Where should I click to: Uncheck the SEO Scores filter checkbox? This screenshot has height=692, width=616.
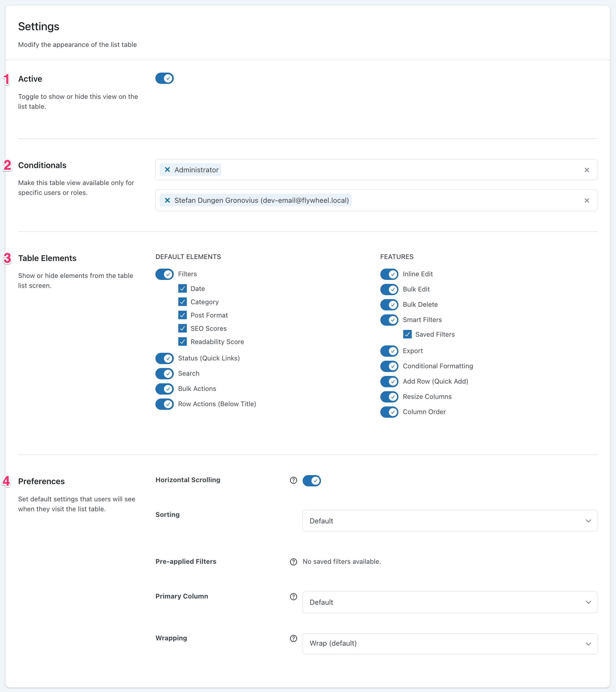click(x=183, y=328)
